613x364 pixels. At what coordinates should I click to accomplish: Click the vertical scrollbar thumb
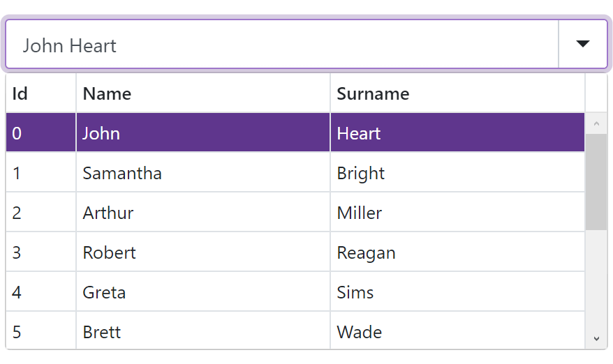click(596, 181)
